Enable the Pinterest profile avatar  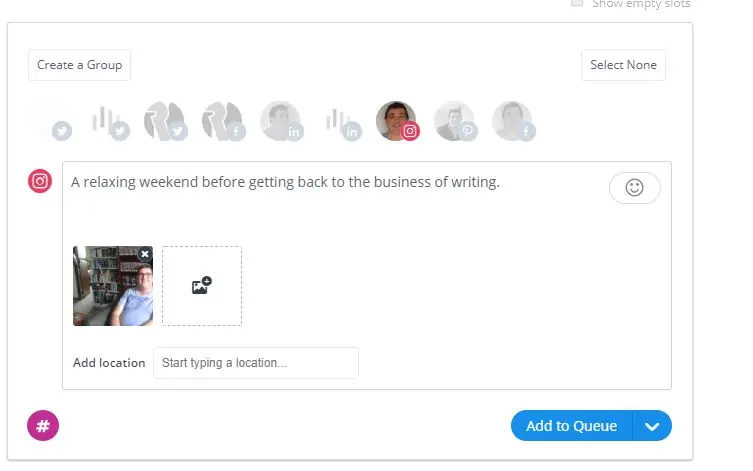(454, 121)
